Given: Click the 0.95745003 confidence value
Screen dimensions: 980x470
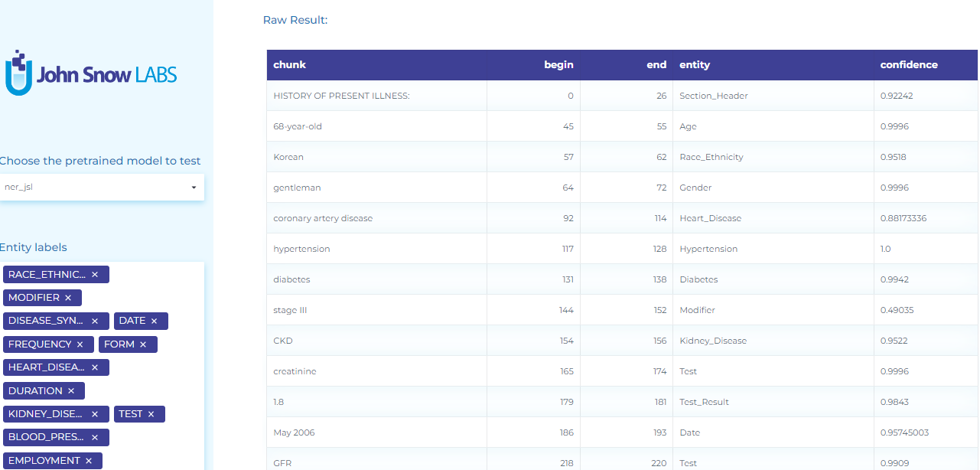Looking at the screenshot, I should [x=904, y=432].
